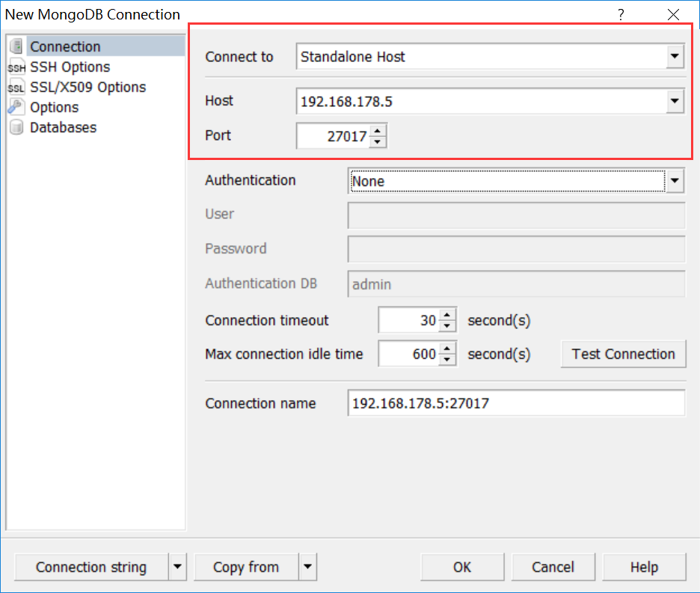
Task: Click the SSL icon beside SSL/X509 Options
Action: tap(16, 87)
